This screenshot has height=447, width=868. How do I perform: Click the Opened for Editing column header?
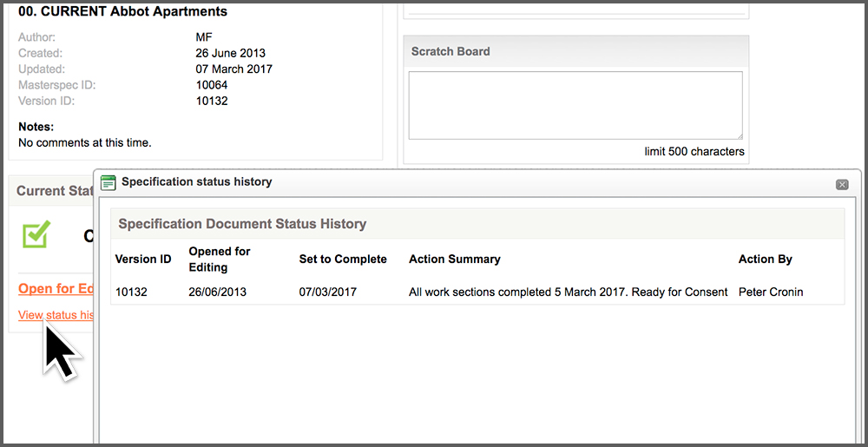click(220, 259)
